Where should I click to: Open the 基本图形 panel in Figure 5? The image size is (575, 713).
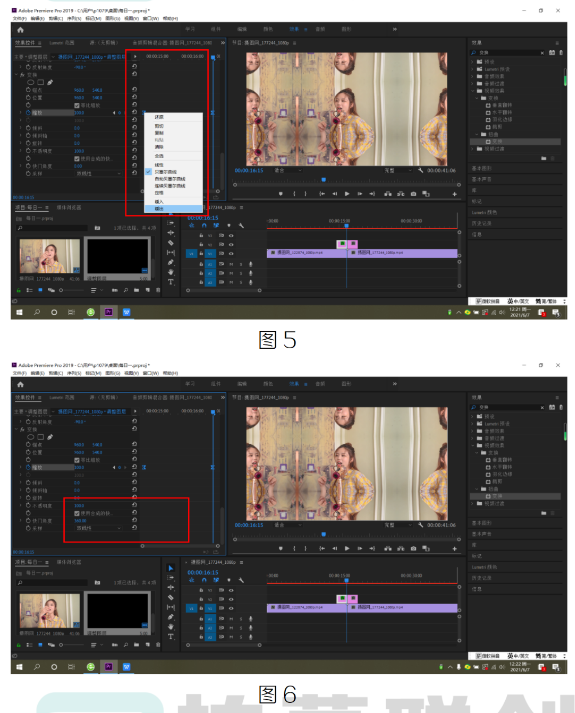[481, 168]
